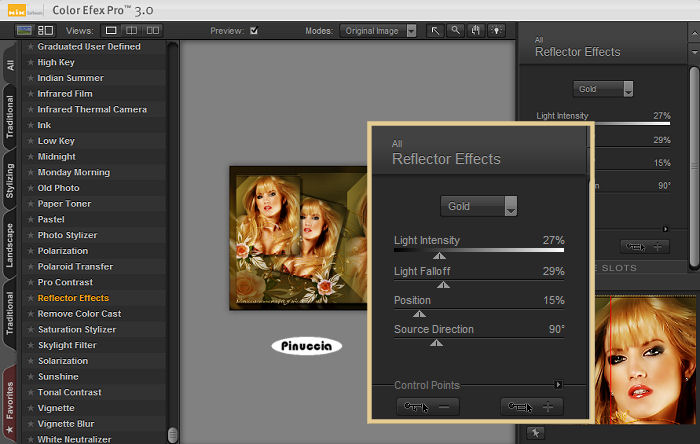
Task: Select the Remove Color Cast filter
Action: (79, 314)
